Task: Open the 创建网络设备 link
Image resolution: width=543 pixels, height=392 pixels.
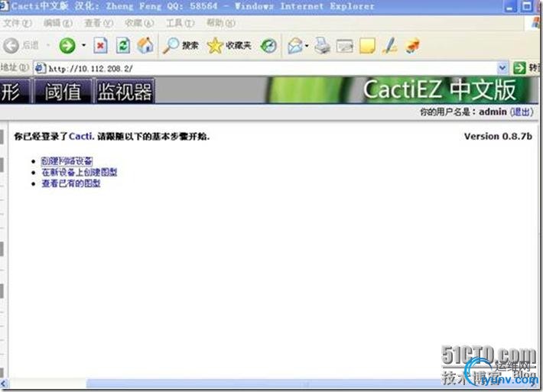Action: (x=67, y=161)
